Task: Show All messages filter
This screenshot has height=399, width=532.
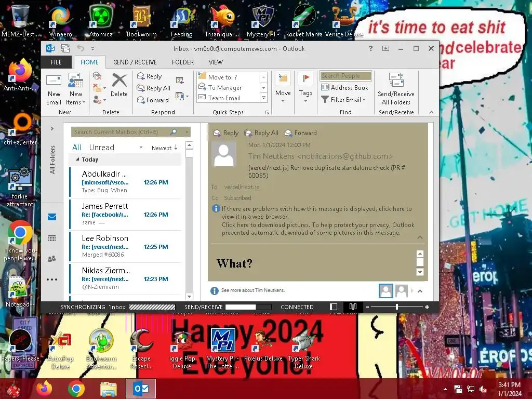Action: point(76,148)
